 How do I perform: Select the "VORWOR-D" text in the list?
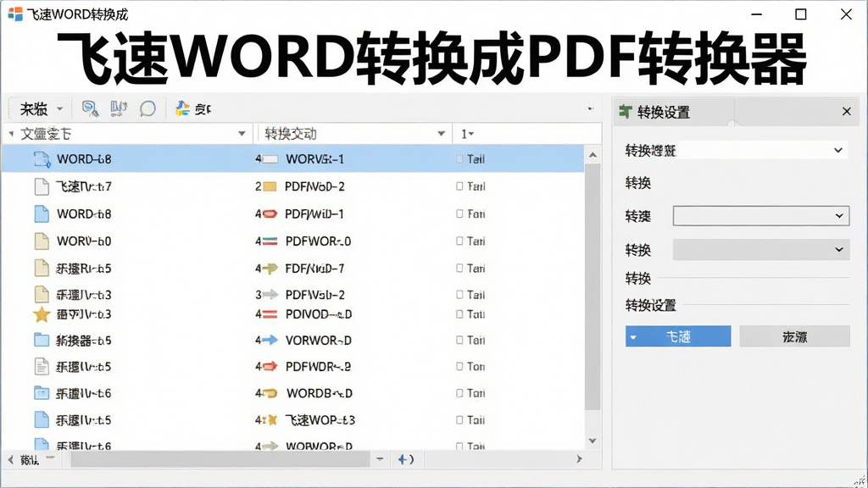319,340
